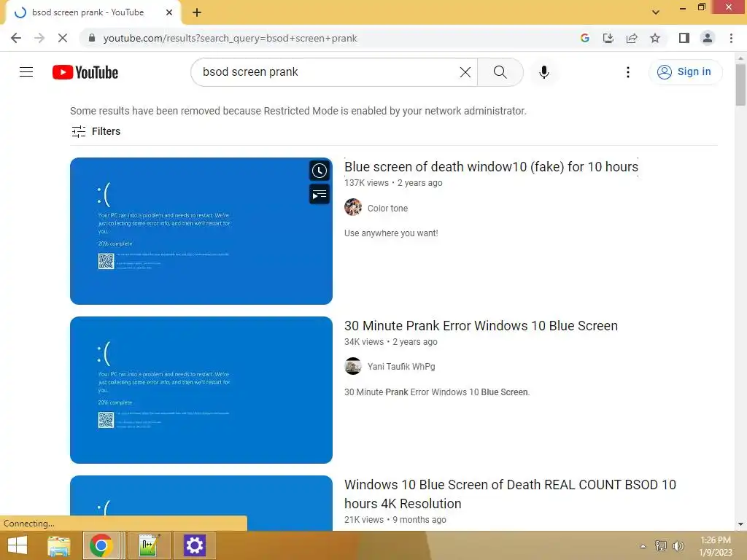Click the '137K views' text
The image size is (747, 560).
coord(366,183)
